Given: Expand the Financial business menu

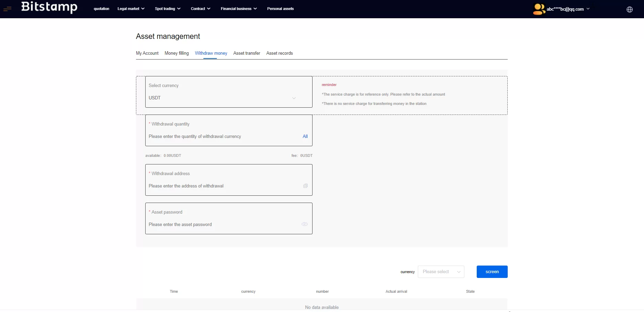Looking at the screenshot, I should (239, 9).
